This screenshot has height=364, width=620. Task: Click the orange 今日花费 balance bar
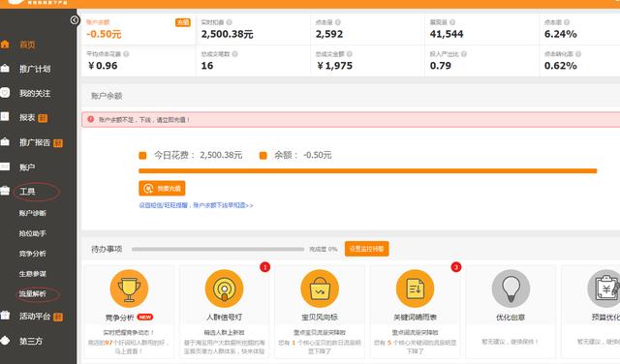click(x=367, y=171)
